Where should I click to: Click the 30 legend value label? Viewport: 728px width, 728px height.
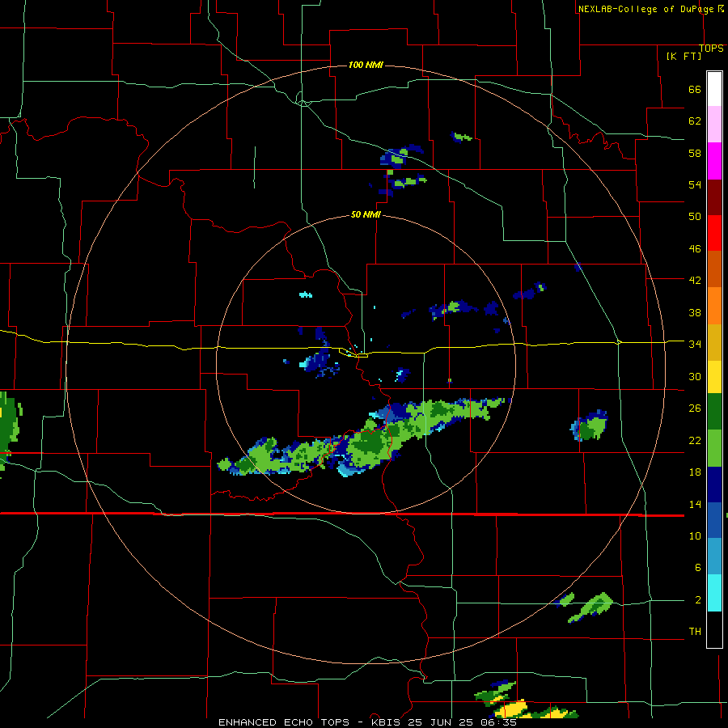[x=695, y=376]
